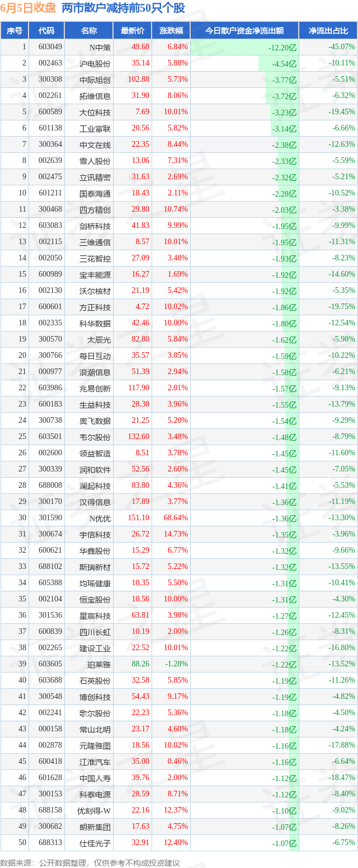
Task: Click the 净流出占比 column header
Action: click(x=328, y=31)
